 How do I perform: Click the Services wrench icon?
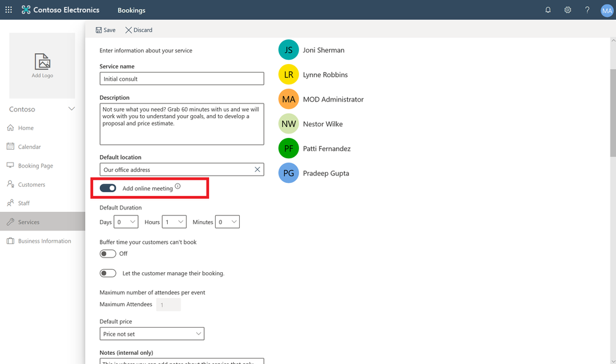(10, 222)
